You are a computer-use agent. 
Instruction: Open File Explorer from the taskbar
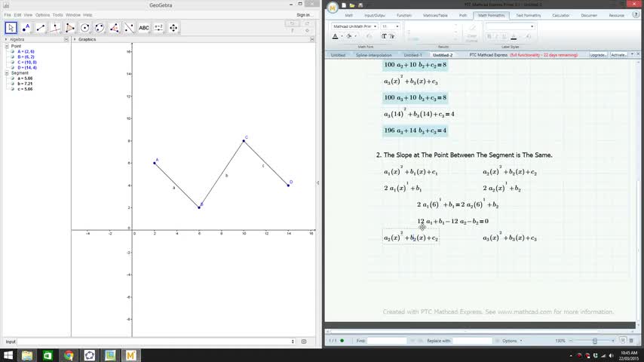[x=27, y=355]
